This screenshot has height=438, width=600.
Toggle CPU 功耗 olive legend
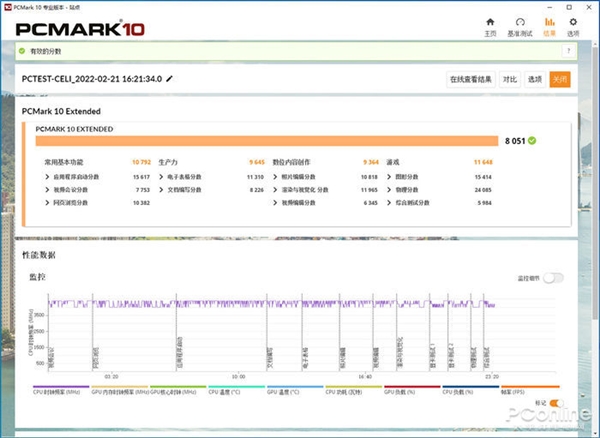coord(354,390)
